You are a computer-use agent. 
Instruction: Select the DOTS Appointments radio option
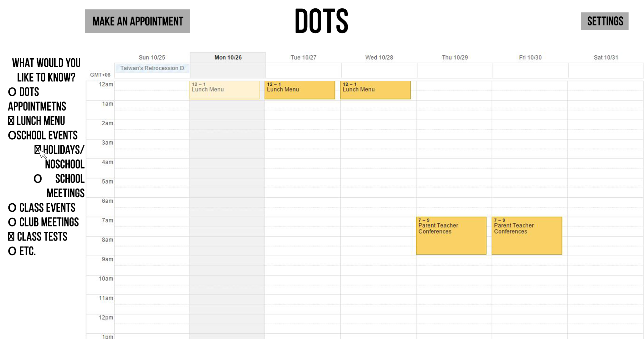(12, 92)
